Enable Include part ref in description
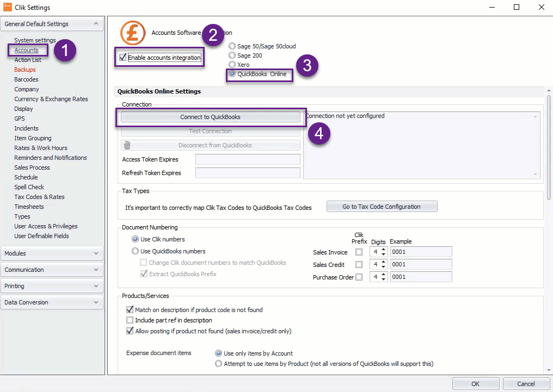Screen dimensions: 553x392 click(x=130, y=320)
